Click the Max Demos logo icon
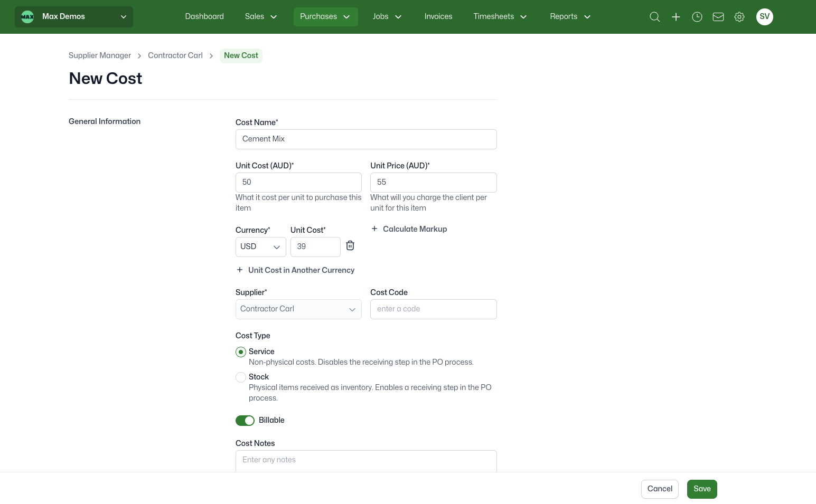Screen dimensions: 816x504 click(27, 17)
